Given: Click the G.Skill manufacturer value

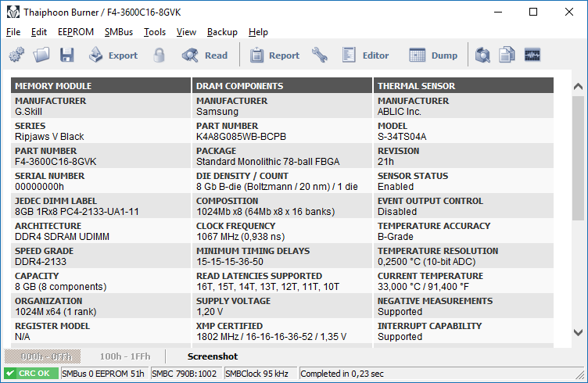Looking at the screenshot, I should pos(28,112).
